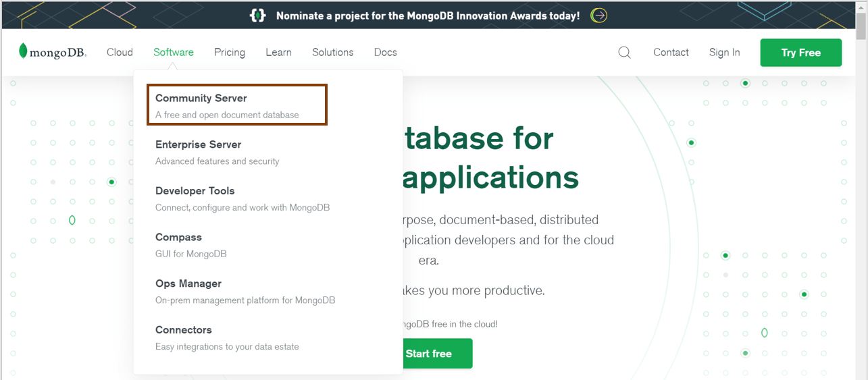The width and height of the screenshot is (868, 380).
Task: Open the Software menu
Action: click(x=174, y=52)
